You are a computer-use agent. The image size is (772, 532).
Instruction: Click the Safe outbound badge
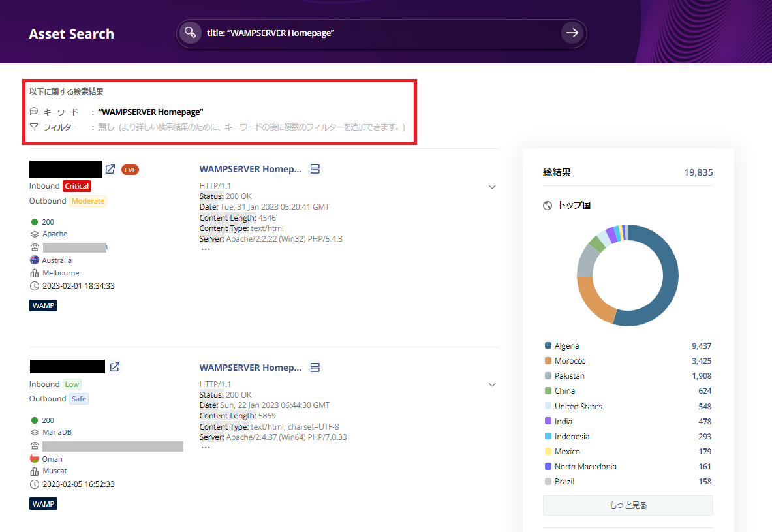(79, 399)
